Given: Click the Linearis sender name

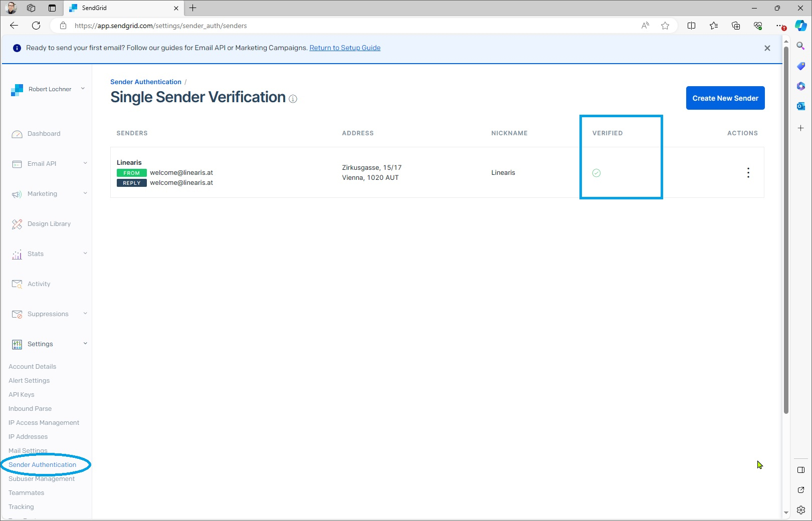Looking at the screenshot, I should pyautogui.click(x=129, y=163).
